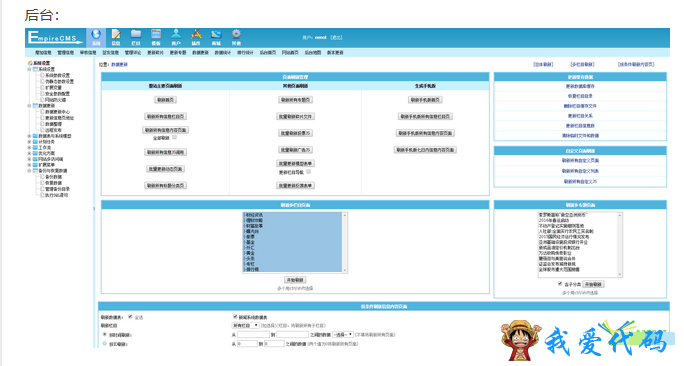Select 备份数据 in the left tree
Image resolution: width=684 pixels, height=366 pixels.
pyautogui.click(x=53, y=177)
